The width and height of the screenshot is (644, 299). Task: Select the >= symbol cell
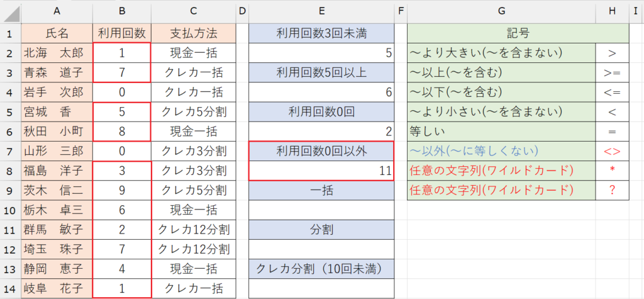coord(613,72)
